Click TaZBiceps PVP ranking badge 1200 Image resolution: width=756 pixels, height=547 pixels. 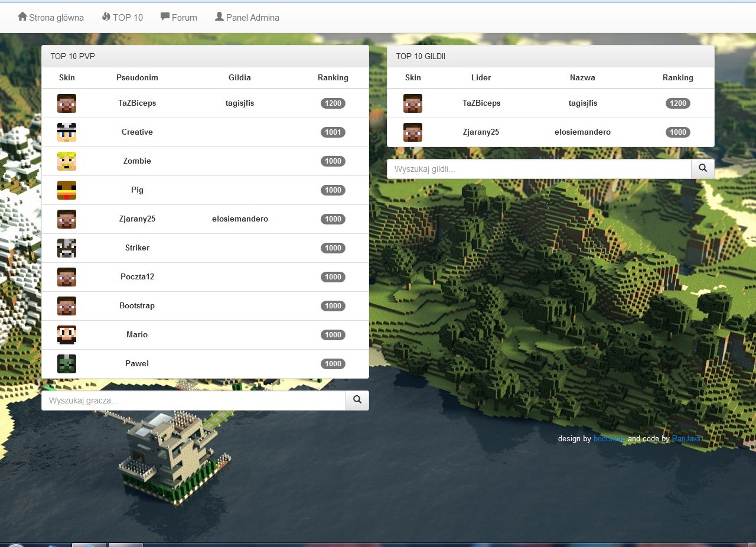point(333,103)
